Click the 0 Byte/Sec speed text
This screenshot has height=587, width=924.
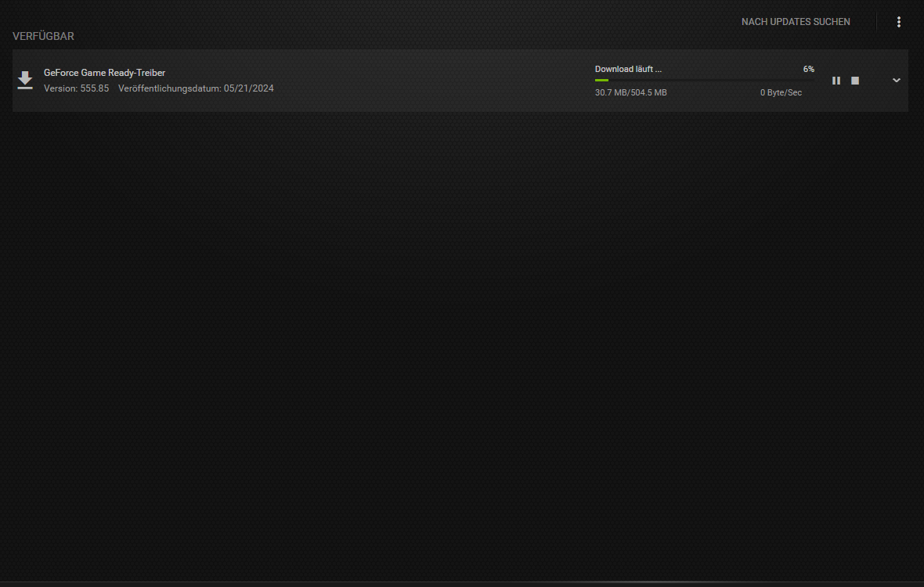coord(781,92)
